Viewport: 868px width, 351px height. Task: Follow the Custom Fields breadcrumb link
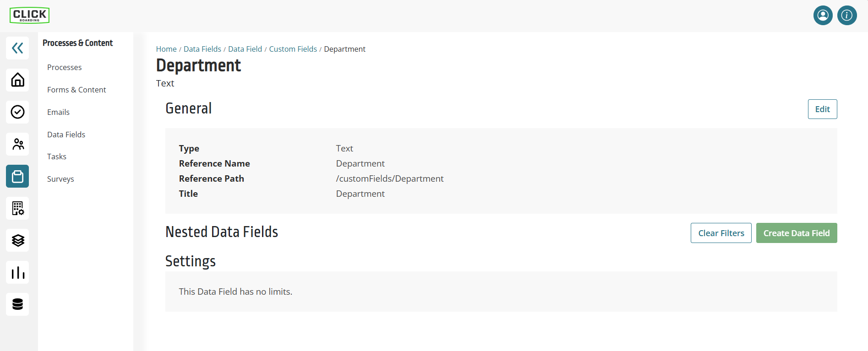(x=293, y=49)
